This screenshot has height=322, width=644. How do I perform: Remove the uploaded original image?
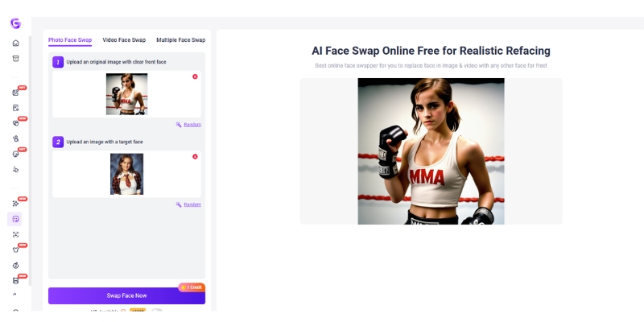tap(195, 76)
